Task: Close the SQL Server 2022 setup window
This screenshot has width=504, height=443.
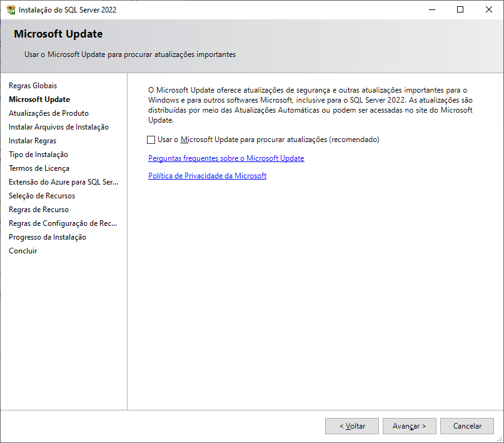Action: (x=488, y=9)
